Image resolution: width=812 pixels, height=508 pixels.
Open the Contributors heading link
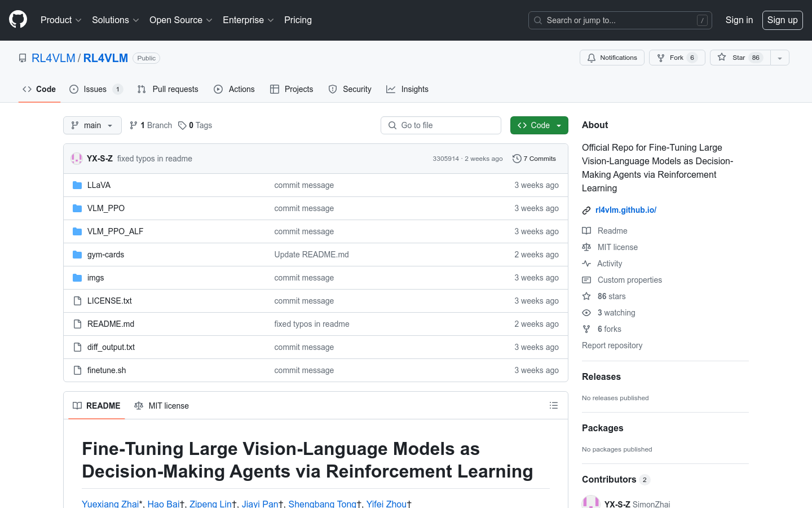click(616, 479)
